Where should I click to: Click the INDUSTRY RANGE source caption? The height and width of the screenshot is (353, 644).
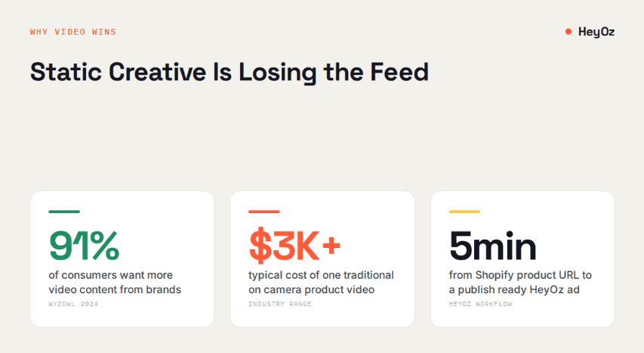point(280,304)
